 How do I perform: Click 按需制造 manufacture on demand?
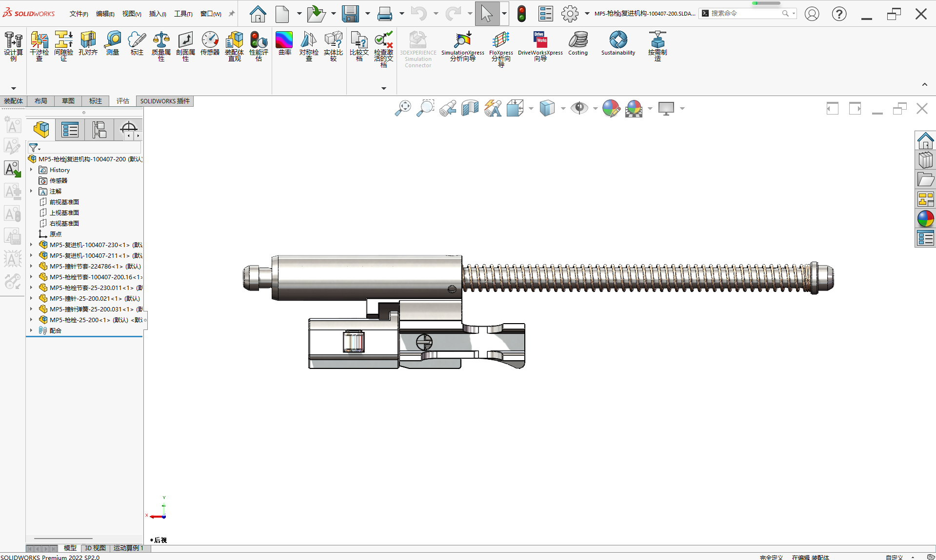pyautogui.click(x=657, y=46)
